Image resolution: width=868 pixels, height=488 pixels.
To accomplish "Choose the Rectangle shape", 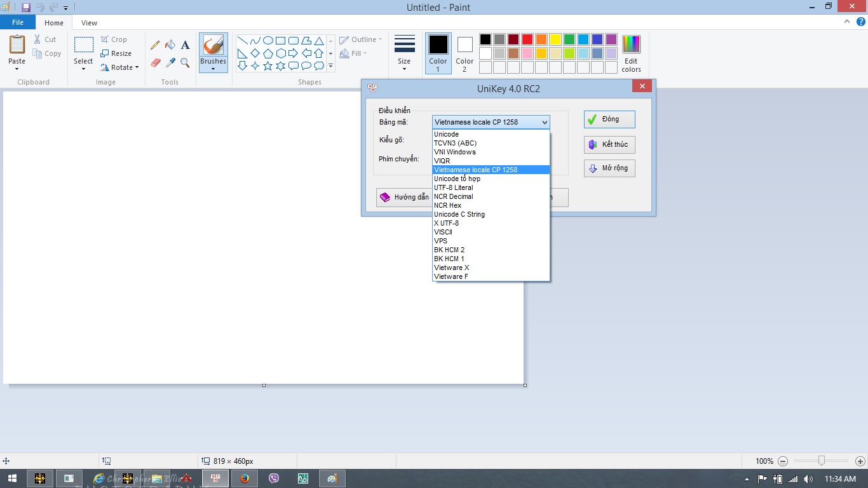I will (x=280, y=40).
